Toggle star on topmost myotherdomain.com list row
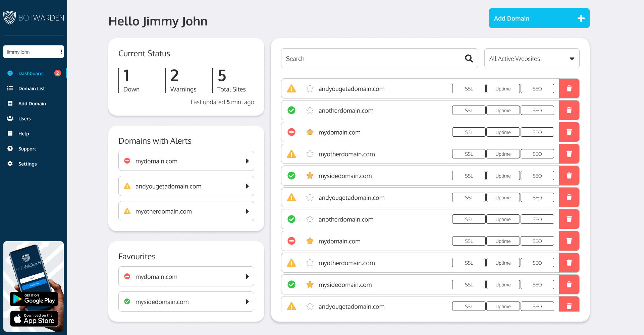644x335 pixels. click(x=310, y=154)
